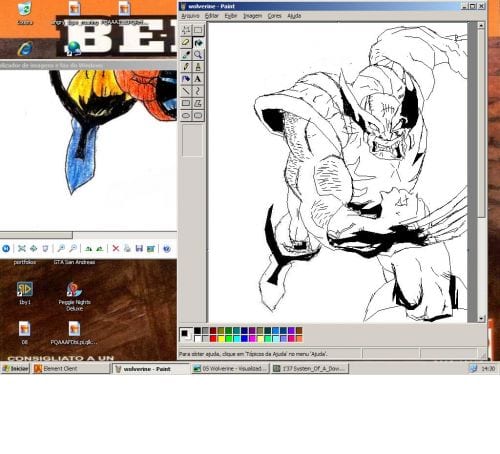Choose the Brush tool in Paint
This screenshot has width=500, height=454.
coord(198,67)
